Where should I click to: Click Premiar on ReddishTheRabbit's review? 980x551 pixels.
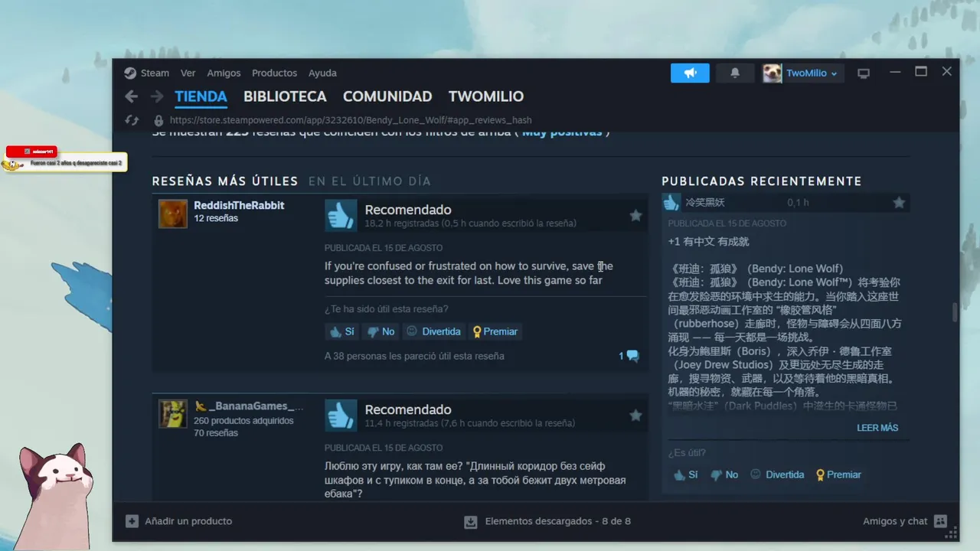(495, 331)
